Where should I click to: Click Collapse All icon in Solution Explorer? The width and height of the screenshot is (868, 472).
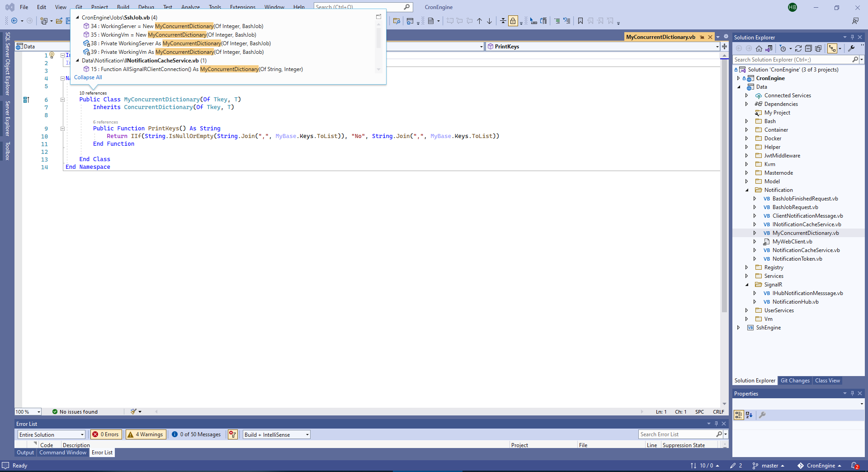click(808, 48)
